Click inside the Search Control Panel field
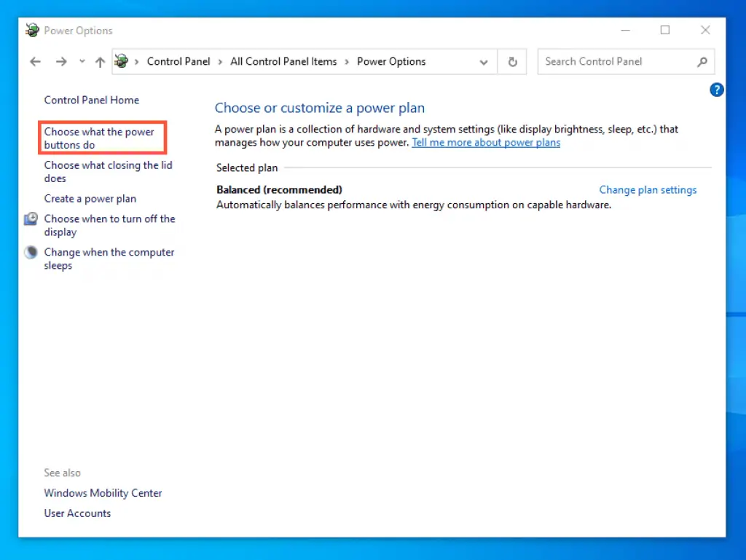Screen dimensions: 746x560 612,61
